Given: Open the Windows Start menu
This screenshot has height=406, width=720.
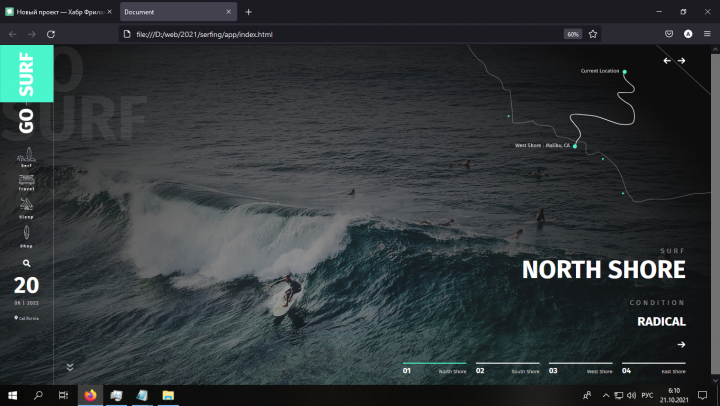Looking at the screenshot, I should 12,395.
